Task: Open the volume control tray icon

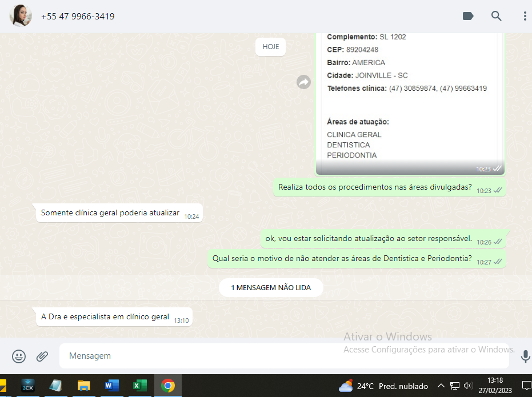Action: pos(468,386)
